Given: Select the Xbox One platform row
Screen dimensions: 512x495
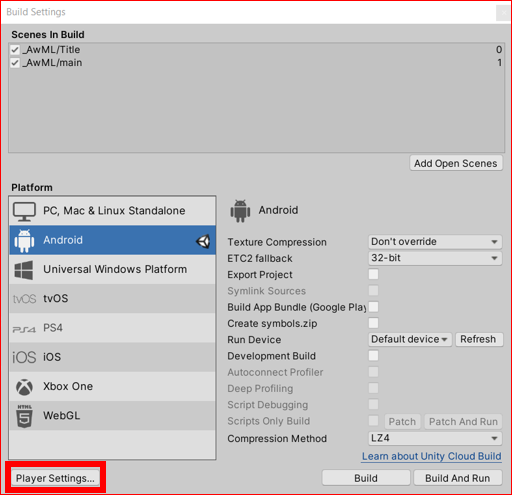Looking at the screenshot, I should pyautogui.click(x=113, y=386).
